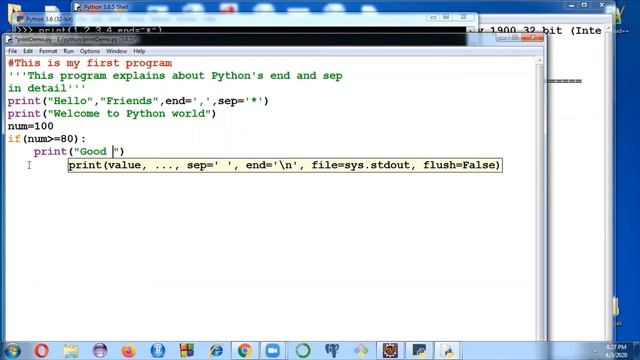Open the Edit menu in printDemo editor

(x=28, y=51)
